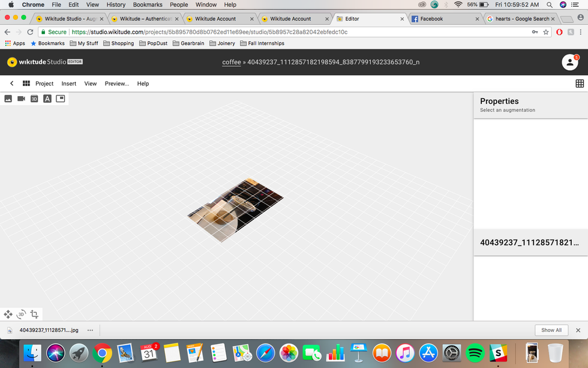Activate the move transform tool
588x368 pixels.
pos(8,314)
